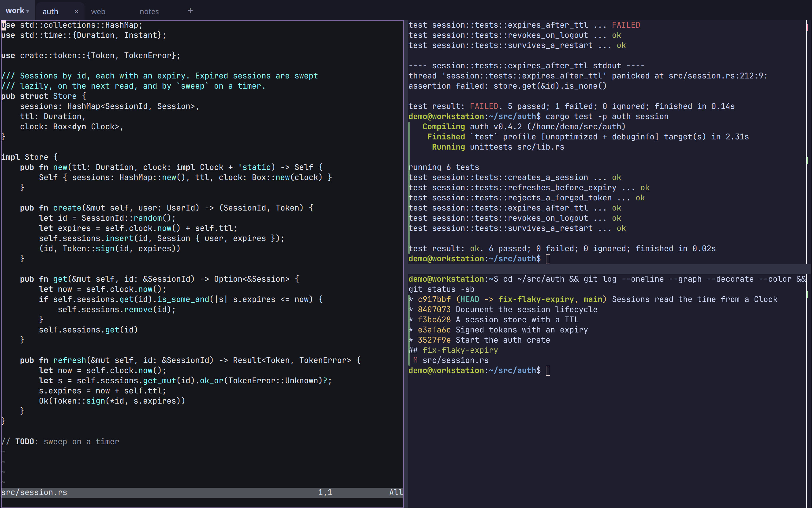This screenshot has height=508, width=812.
Task: Click 'pub struct Store' declaration line
Action: pos(44,96)
